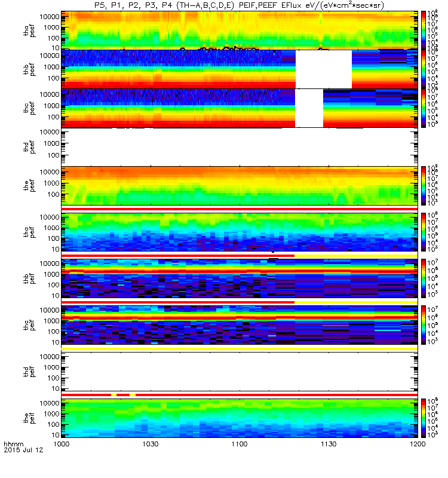Select the 'the peef' panel axis label

tap(29, 186)
